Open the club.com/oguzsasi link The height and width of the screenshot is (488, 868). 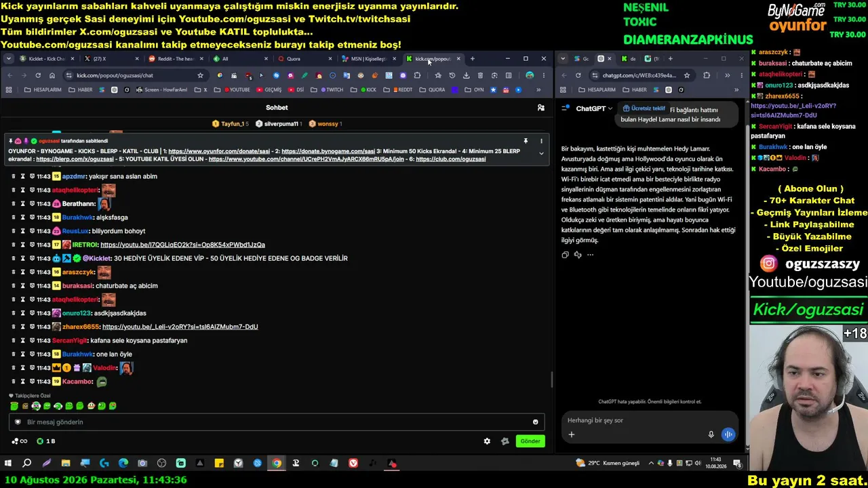[451, 159]
